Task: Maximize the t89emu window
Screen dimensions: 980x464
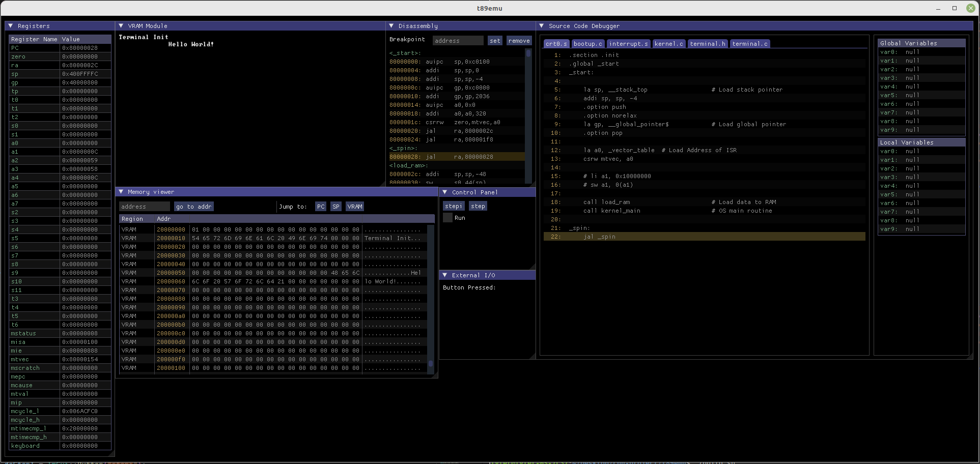Action: (x=955, y=8)
